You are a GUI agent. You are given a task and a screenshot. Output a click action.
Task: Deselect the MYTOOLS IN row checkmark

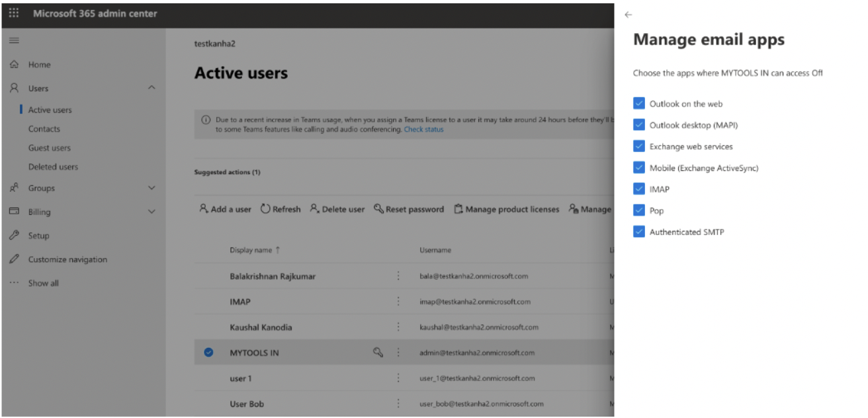208,353
